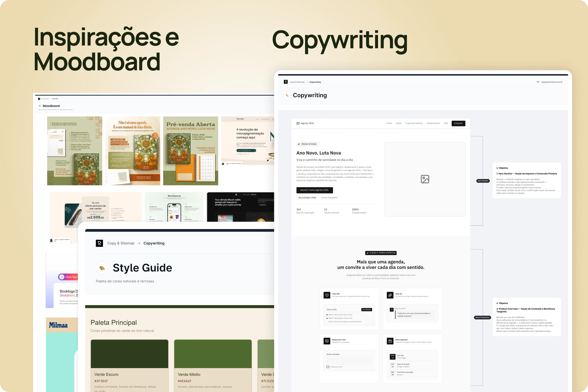Open the Depoimentos nav item

point(433,123)
